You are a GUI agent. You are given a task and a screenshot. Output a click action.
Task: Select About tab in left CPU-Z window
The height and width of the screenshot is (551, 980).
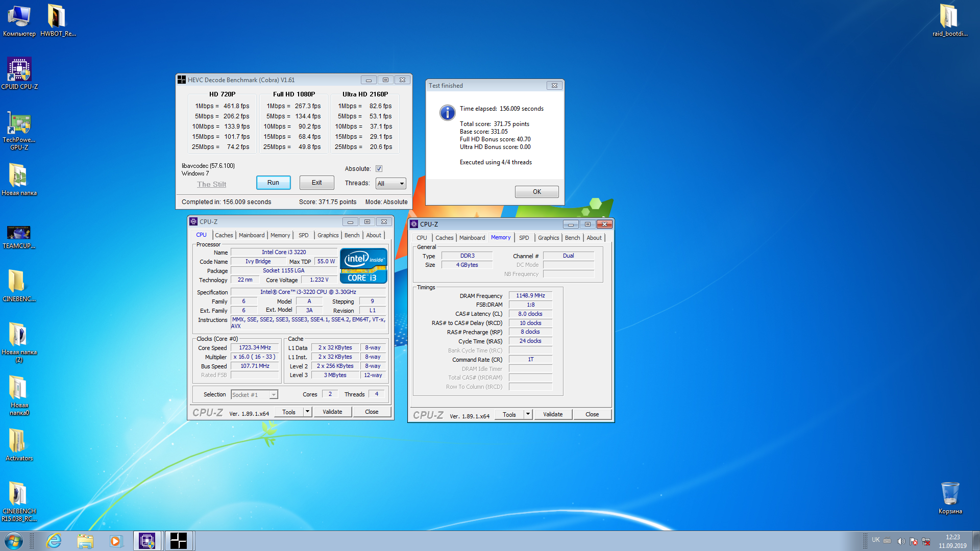point(374,235)
